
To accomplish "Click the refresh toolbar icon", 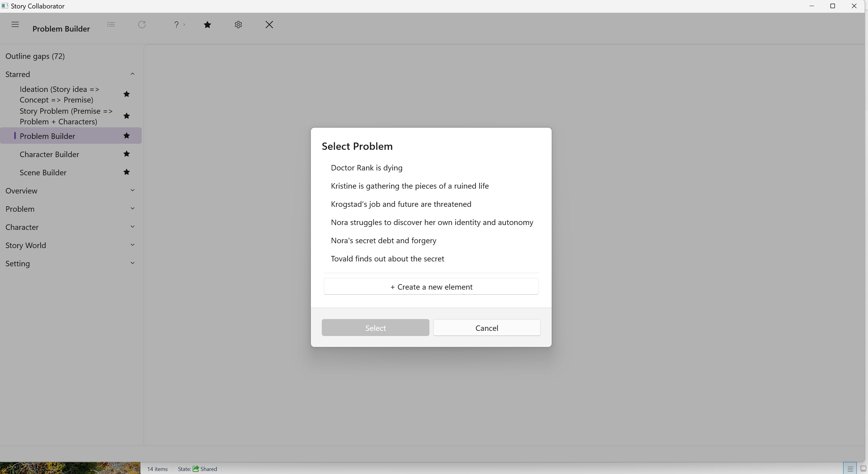I will (142, 24).
